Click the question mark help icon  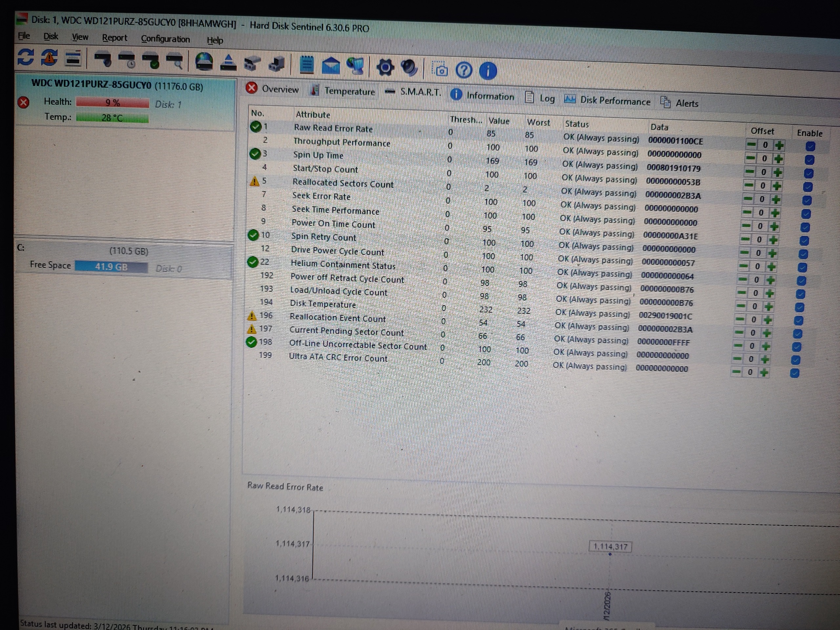[464, 70]
